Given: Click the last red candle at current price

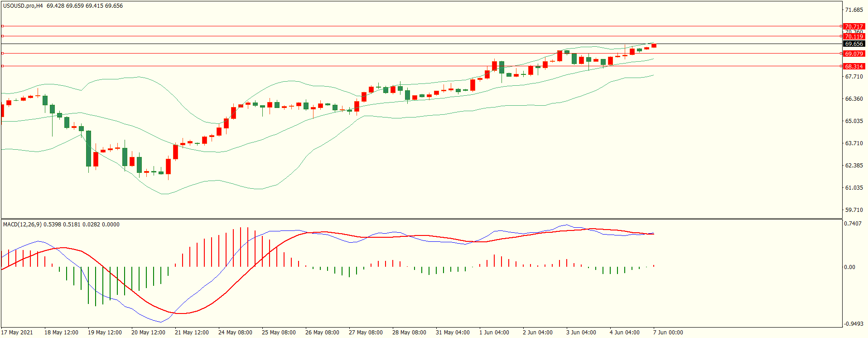Looking at the screenshot, I should coord(654,45).
